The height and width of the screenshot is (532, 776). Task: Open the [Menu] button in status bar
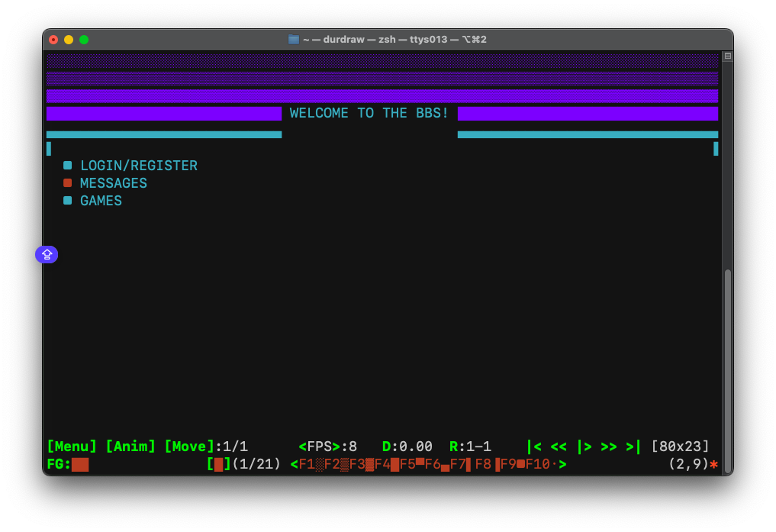tap(72, 447)
